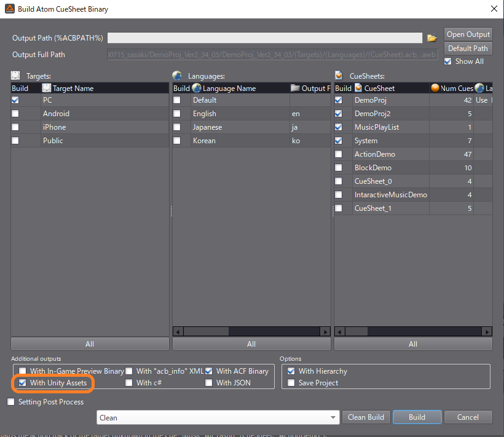Toggle the Show All checkbox

point(448,61)
